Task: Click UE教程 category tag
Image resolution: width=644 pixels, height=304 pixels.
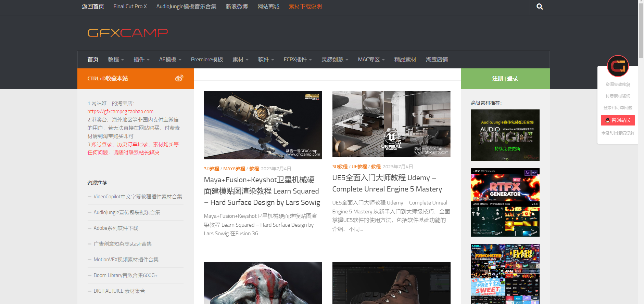Action: [359, 167]
